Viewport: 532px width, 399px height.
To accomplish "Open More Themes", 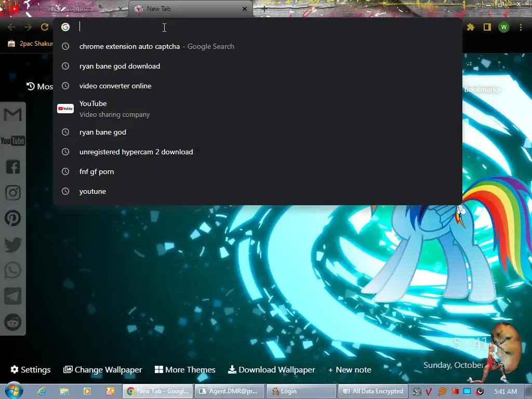I will 185,369.
